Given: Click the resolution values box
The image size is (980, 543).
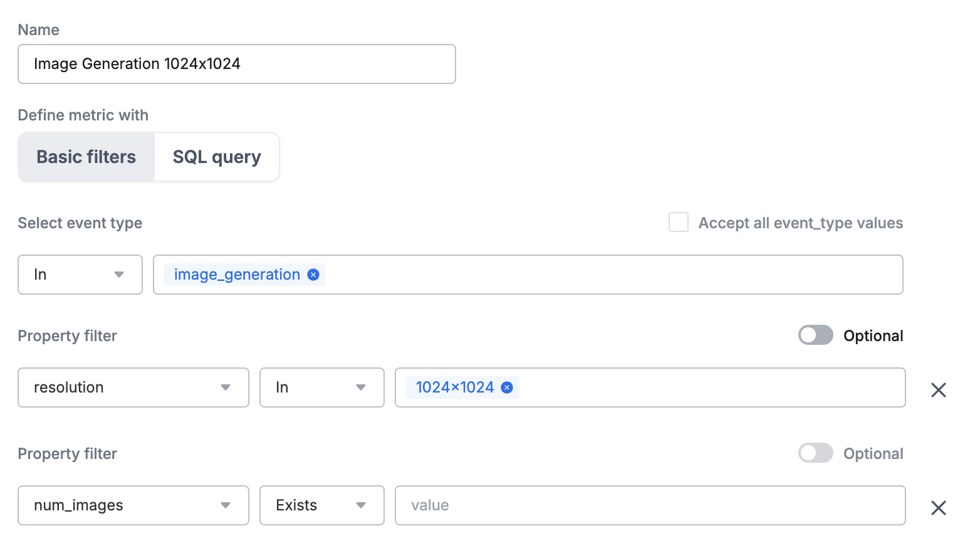Looking at the screenshot, I should 689,387.
